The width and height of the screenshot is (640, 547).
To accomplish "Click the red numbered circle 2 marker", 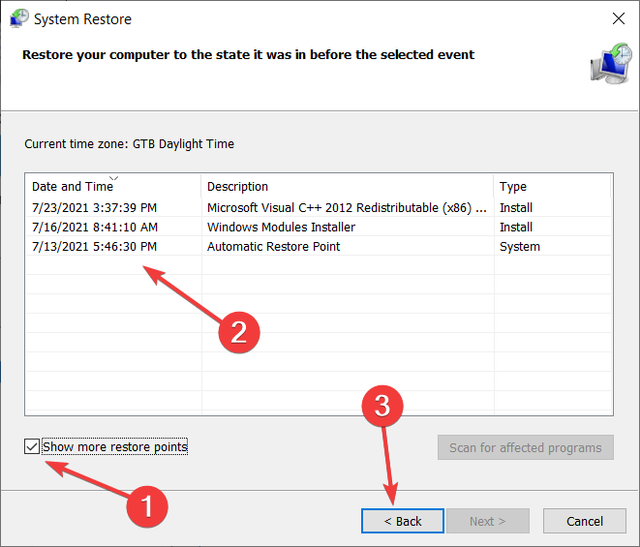I will [x=239, y=331].
